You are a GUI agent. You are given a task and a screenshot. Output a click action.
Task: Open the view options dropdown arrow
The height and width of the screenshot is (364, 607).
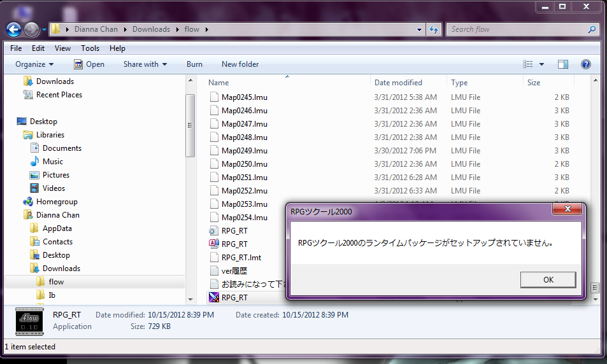tap(541, 64)
